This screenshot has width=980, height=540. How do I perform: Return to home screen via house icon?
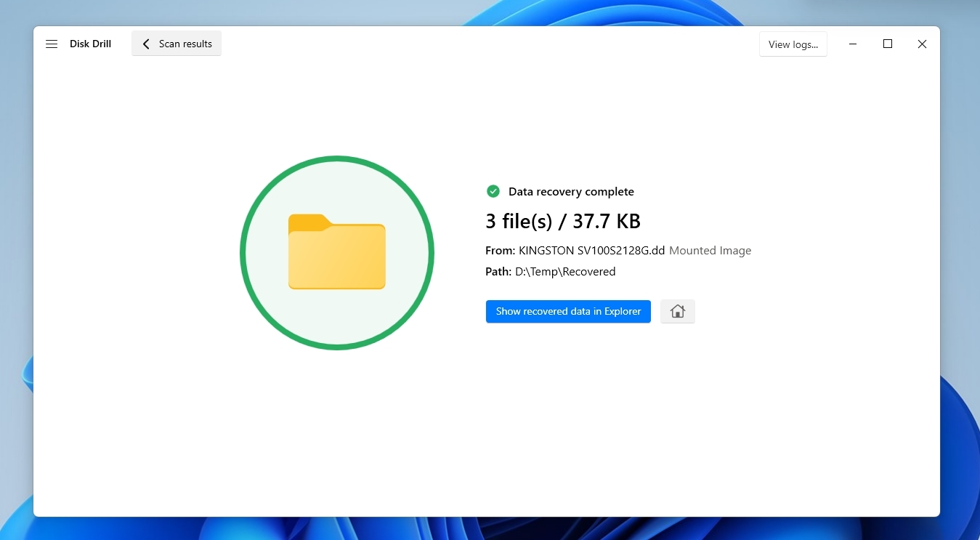[x=678, y=311]
